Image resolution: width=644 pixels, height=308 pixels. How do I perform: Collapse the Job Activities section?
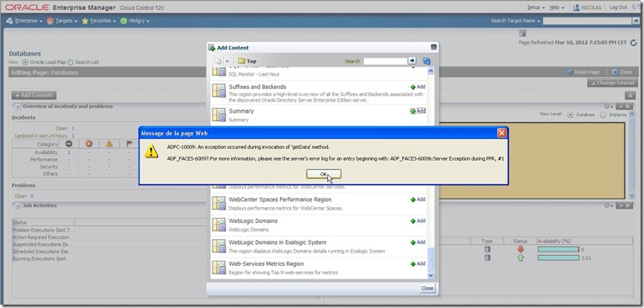[x=18, y=205]
